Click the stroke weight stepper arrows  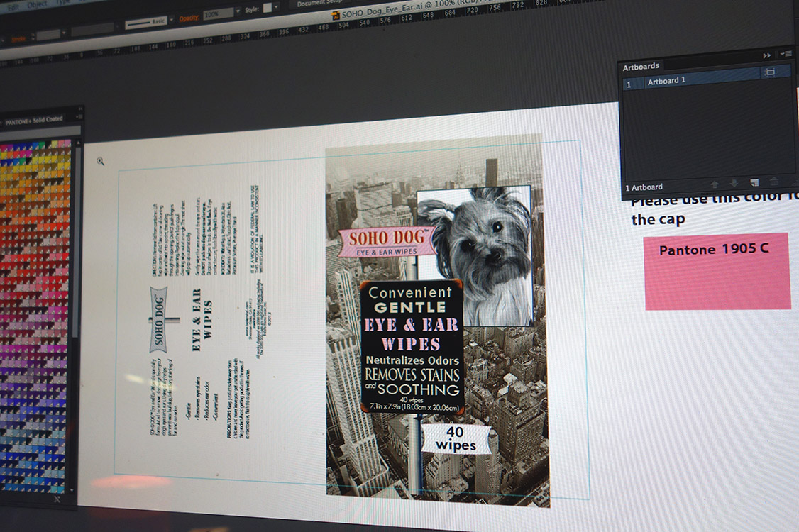33,37
